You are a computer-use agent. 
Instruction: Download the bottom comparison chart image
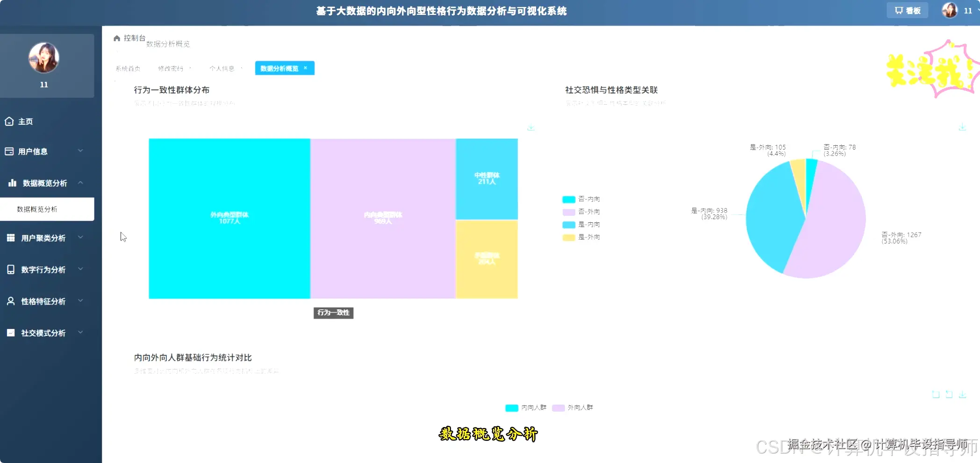coord(962,394)
